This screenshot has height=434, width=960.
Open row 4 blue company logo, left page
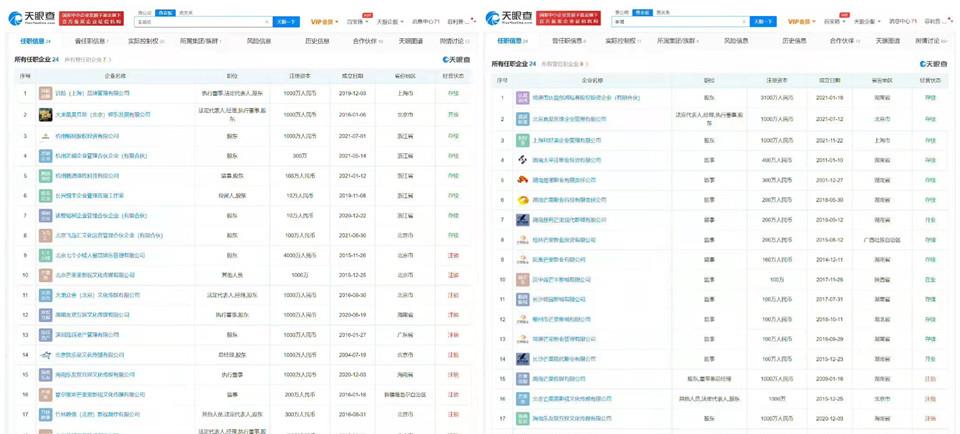tap(45, 155)
